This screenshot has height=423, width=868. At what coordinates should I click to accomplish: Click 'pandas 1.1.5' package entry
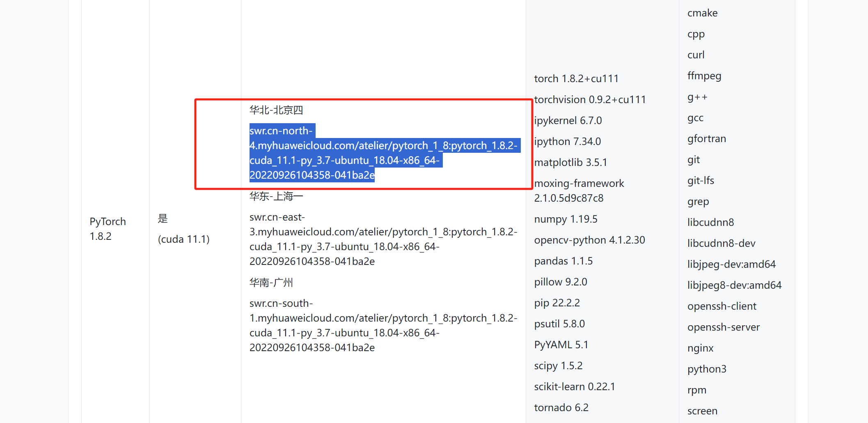tap(563, 261)
